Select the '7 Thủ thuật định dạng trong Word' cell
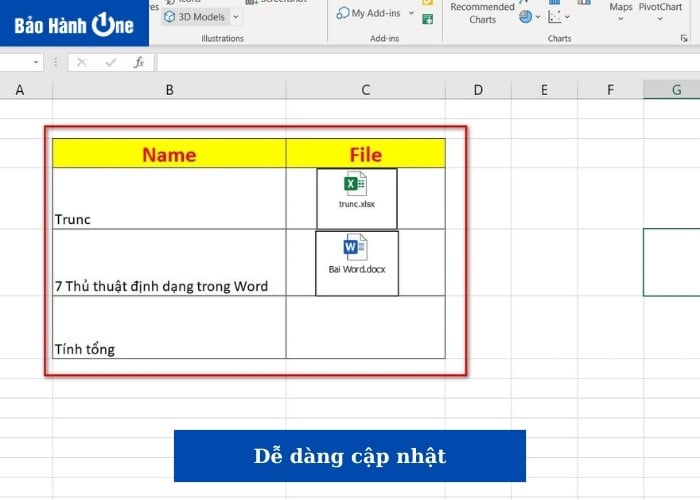This screenshot has height=500, width=700. pos(169,262)
